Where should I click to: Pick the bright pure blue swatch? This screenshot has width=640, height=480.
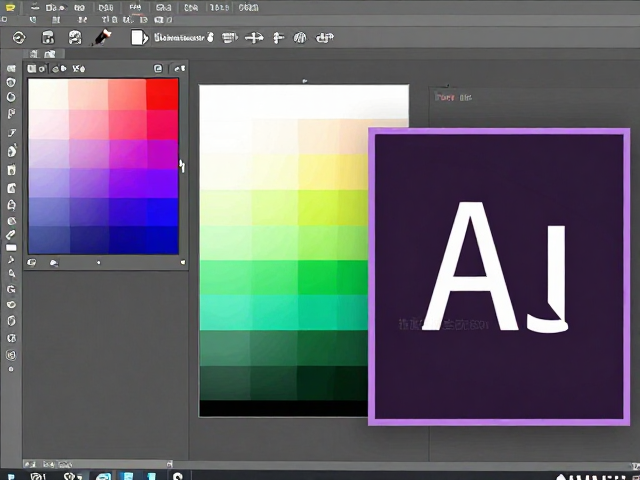click(162, 212)
